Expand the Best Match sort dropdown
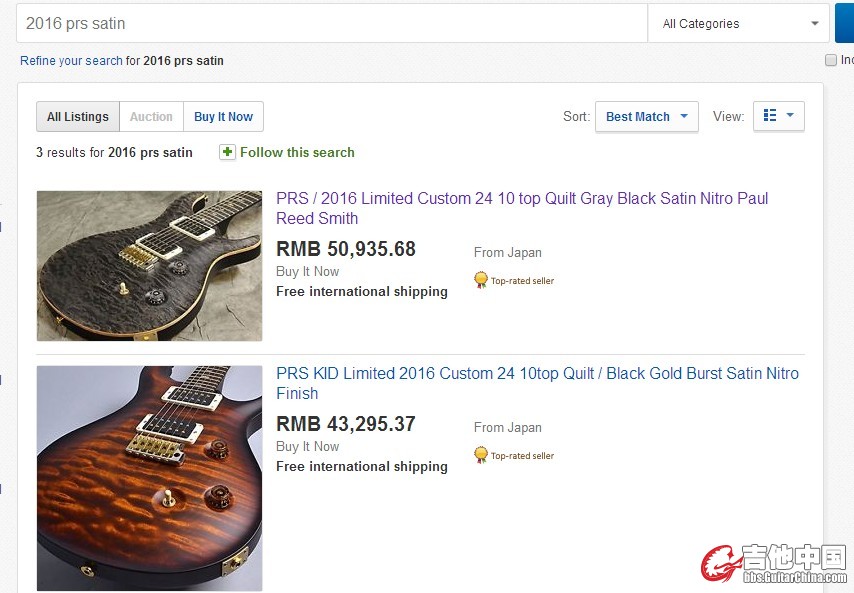This screenshot has width=854, height=593. pos(647,116)
